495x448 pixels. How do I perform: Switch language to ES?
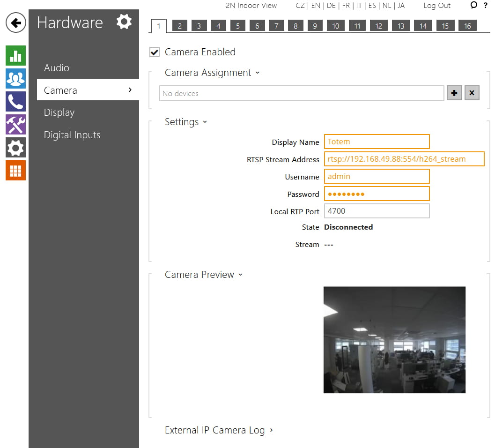pos(372,5)
